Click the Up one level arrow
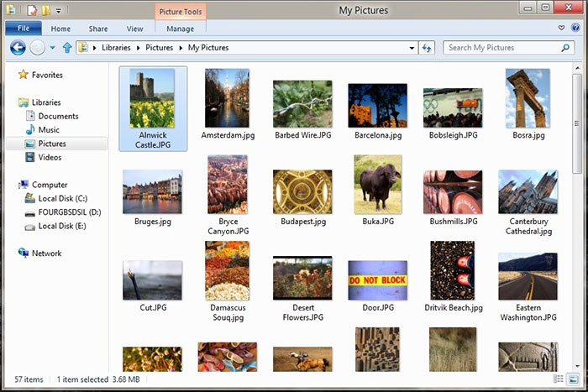Screen dimensions: 588x392 pyautogui.click(x=67, y=48)
